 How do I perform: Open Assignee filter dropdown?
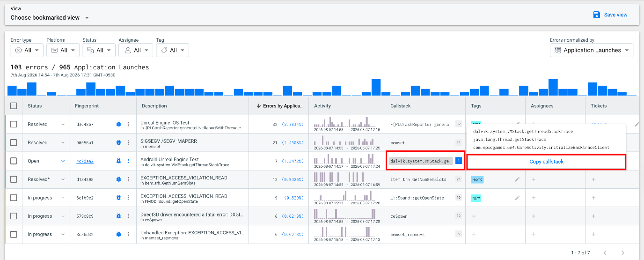pos(136,50)
